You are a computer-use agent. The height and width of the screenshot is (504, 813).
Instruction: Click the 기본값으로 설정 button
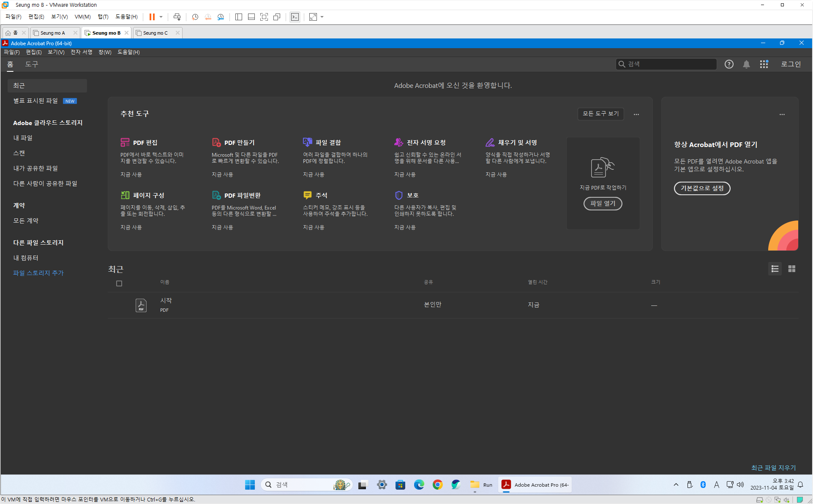coord(702,188)
